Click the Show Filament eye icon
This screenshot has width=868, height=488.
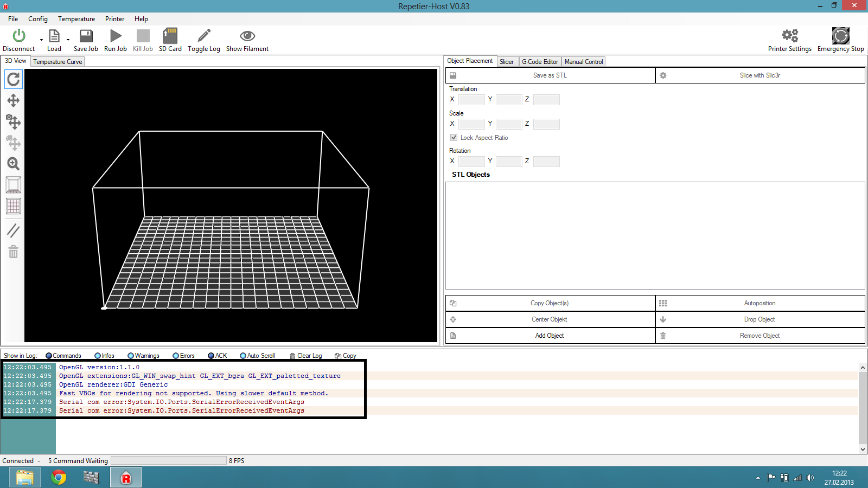pos(247,36)
